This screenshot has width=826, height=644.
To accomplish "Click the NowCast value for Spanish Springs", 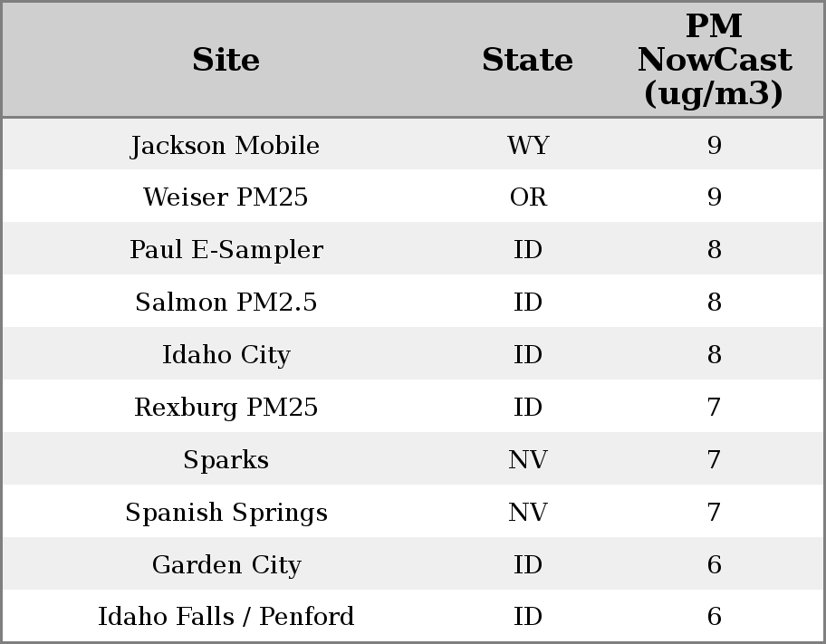I will 714,513.
